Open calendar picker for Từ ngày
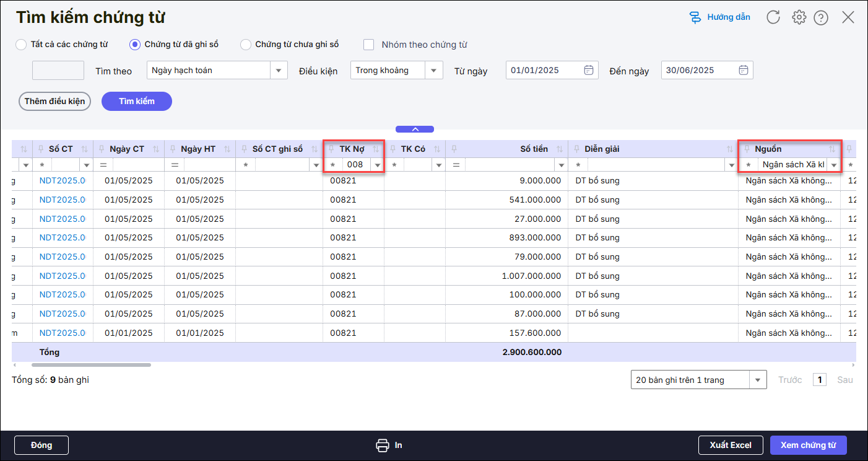 point(589,70)
